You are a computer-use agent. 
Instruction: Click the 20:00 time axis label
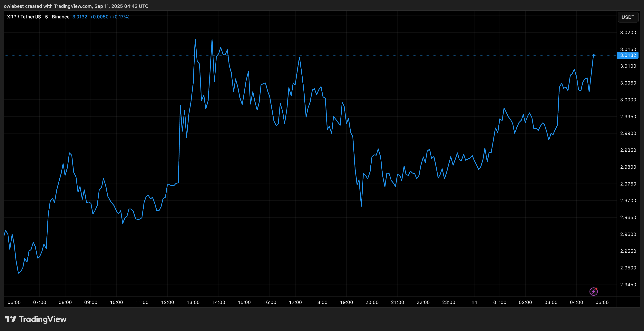[x=372, y=302]
